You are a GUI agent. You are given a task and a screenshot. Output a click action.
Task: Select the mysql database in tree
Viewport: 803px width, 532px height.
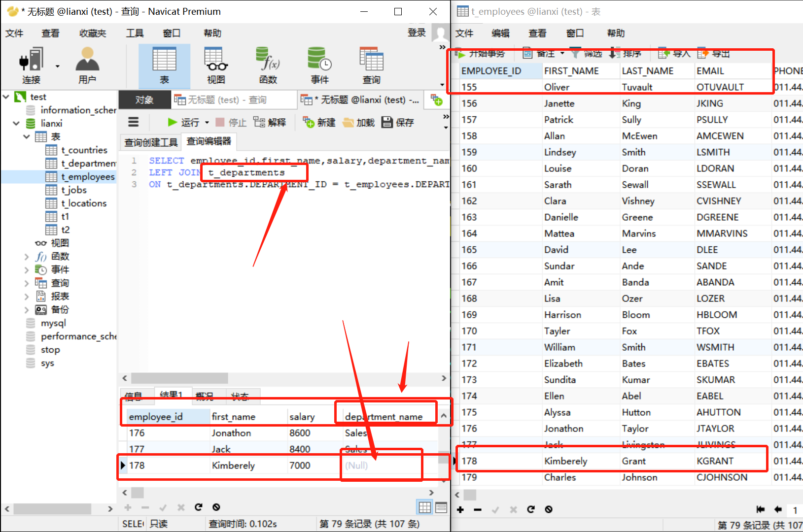[x=53, y=323]
